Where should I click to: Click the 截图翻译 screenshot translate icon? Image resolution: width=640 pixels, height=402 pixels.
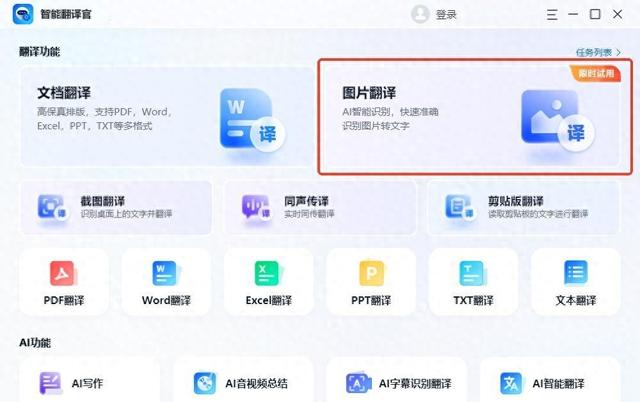coord(52,207)
